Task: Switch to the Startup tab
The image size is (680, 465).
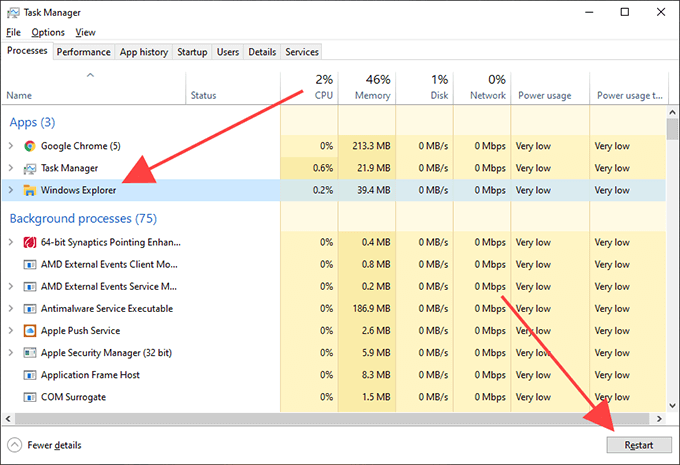Action: click(191, 52)
